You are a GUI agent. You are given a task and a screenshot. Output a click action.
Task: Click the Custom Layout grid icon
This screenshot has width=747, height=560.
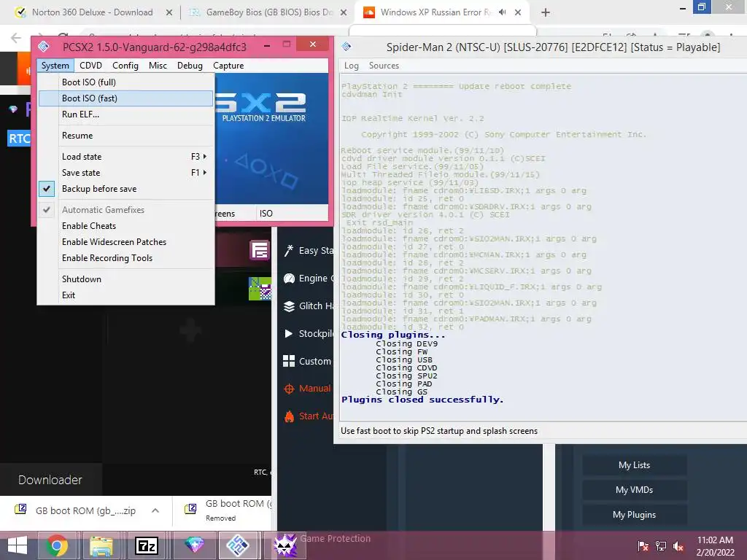(289, 361)
